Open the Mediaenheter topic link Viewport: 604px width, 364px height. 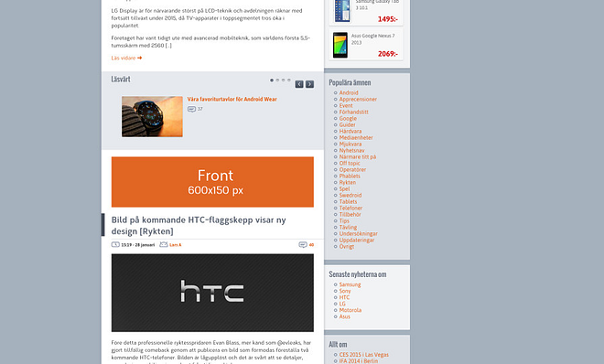(x=356, y=138)
